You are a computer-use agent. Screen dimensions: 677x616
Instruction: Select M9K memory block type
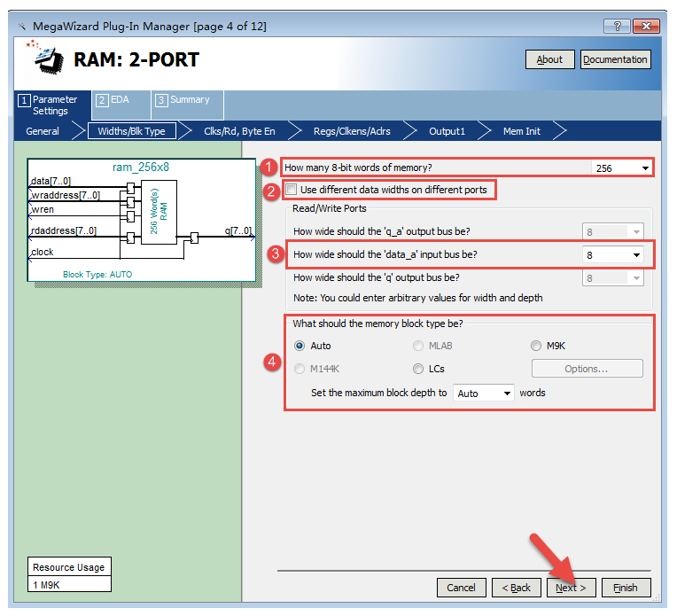[x=536, y=346]
